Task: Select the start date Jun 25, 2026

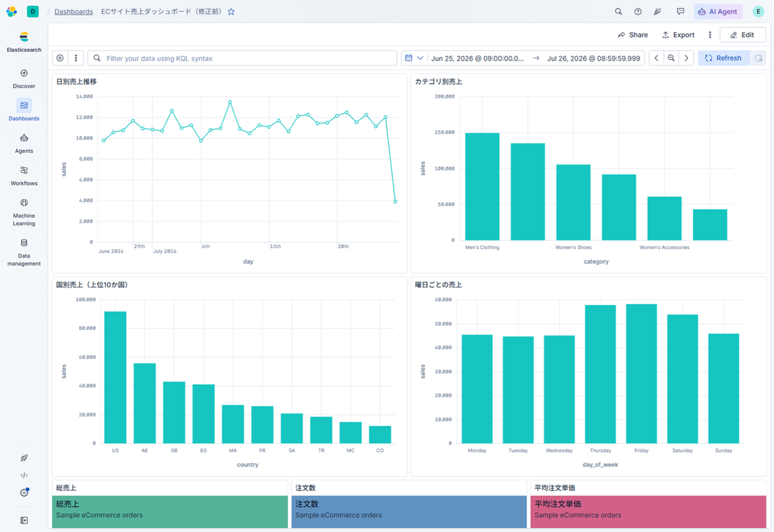Action: pyautogui.click(x=477, y=58)
